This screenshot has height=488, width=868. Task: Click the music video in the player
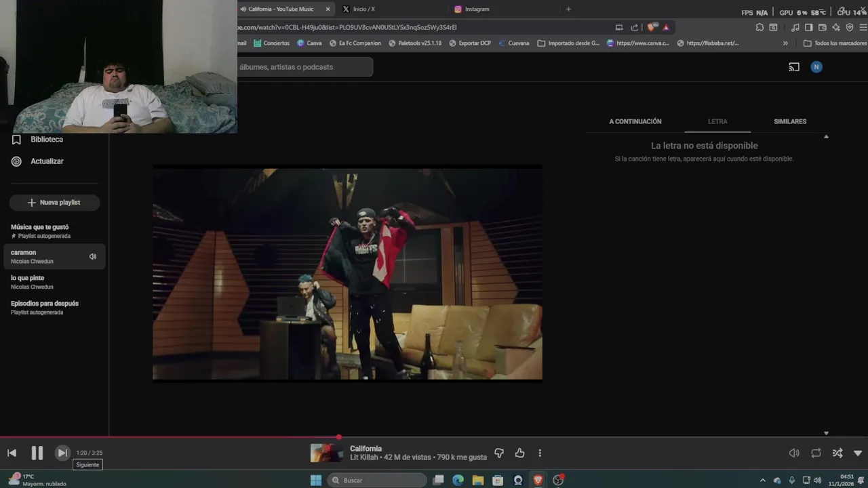(x=347, y=274)
